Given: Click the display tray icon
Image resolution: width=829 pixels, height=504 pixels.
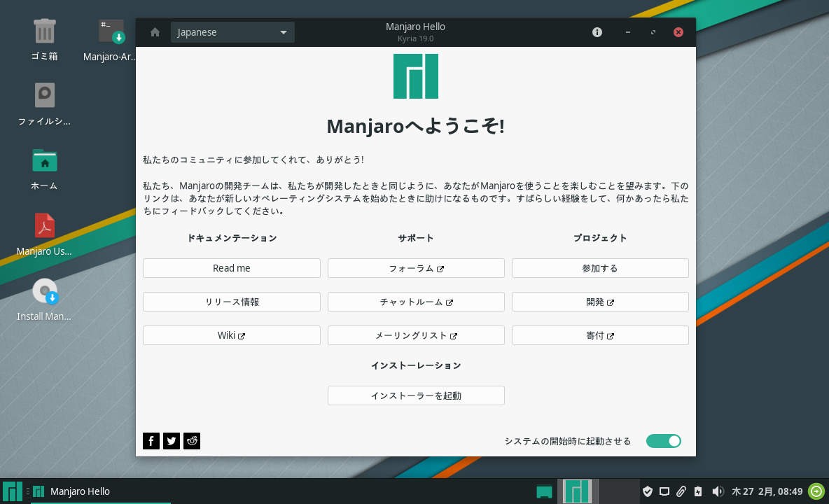Looking at the screenshot, I should (664, 491).
